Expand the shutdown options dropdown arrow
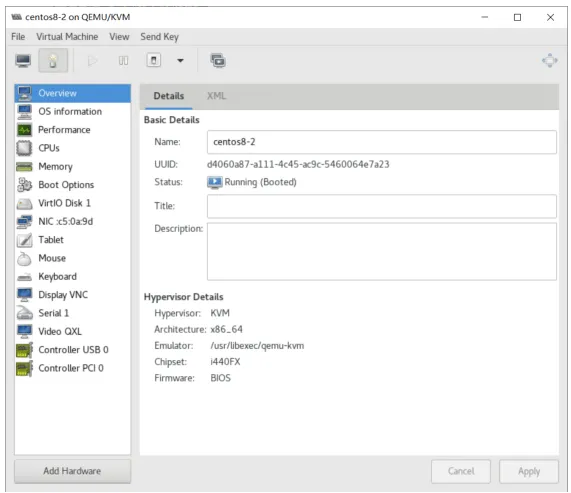This screenshot has width=571, height=493. point(180,61)
